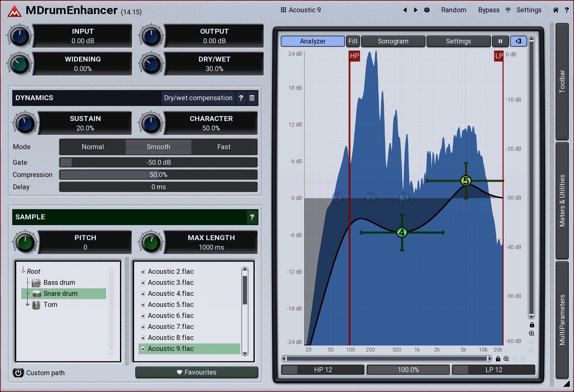Pause the analyzer display
Screen dimensions: 574x392
(x=500, y=41)
